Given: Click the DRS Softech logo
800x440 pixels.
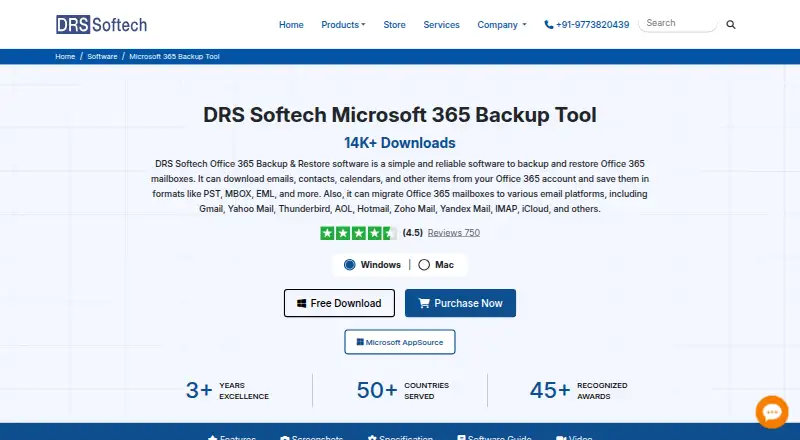Looking at the screenshot, I should [102, 25].
